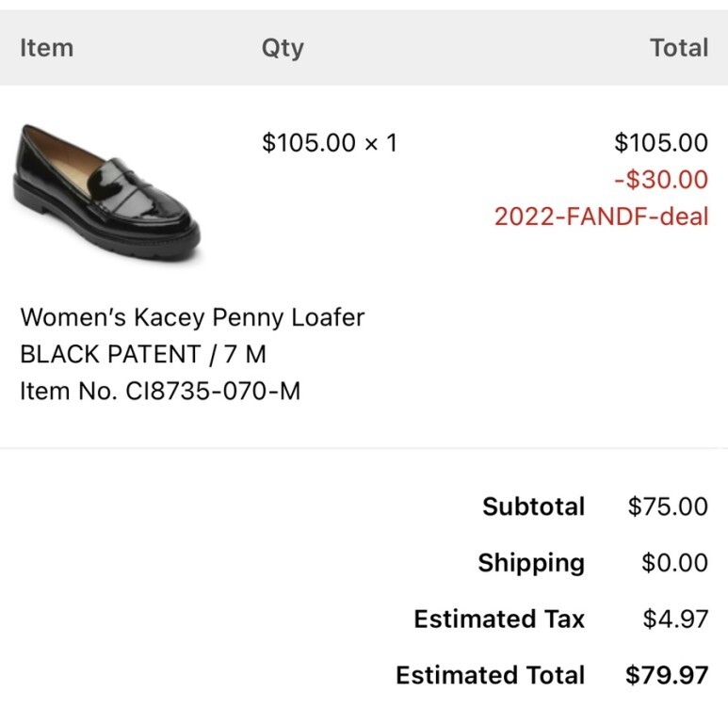728x707 pixels.
Task: Select the 2022-FANDF-deal promo code text
Action: (x=601, y=217)
